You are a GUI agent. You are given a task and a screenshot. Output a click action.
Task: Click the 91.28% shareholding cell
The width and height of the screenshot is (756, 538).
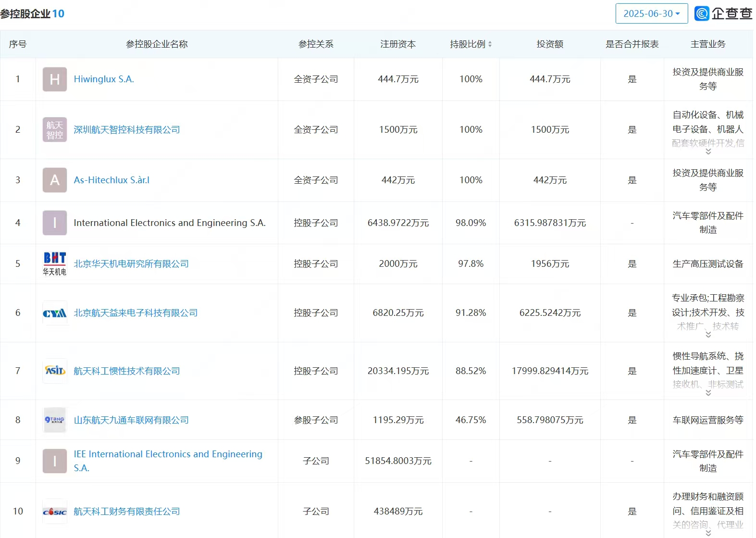pos(471,313)
